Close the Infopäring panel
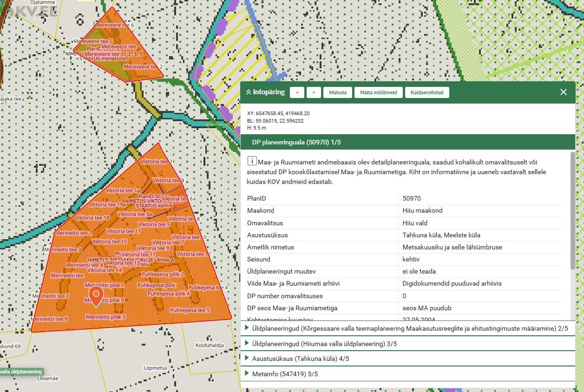 click(x=563, y=92)
